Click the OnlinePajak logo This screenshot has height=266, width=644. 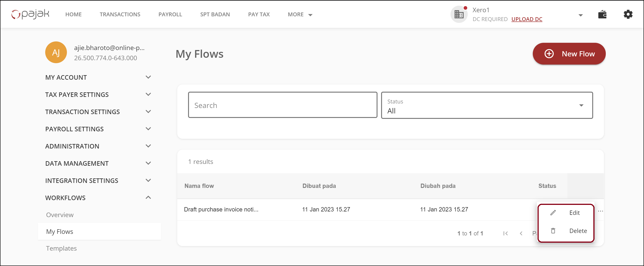click(30, 14)
